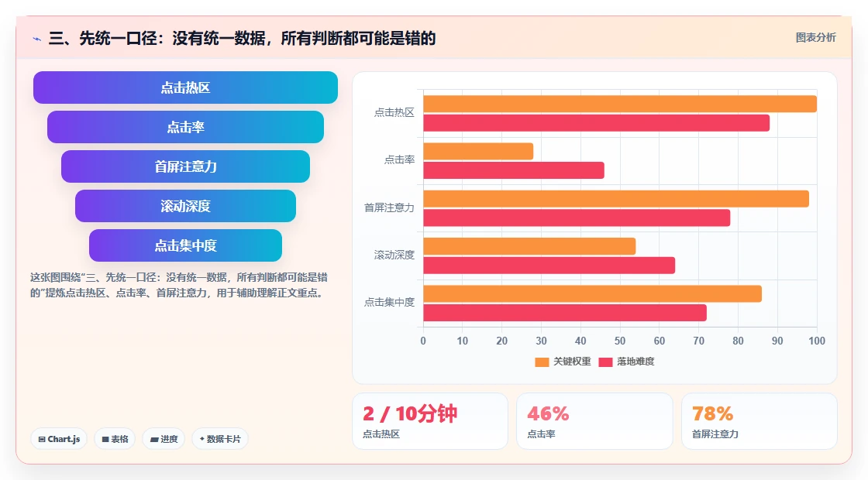The height and width of the screenshot is (480, 868).
Task: Click the orange 首屏注意力 chart bar
Action: [616, 198]
